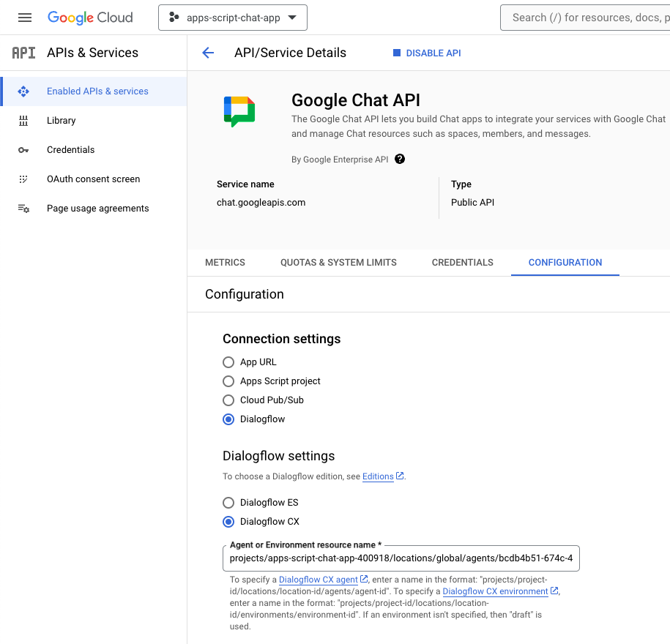
Task: Select Dialogflow ES edition
Action: (x=228, y=503)
